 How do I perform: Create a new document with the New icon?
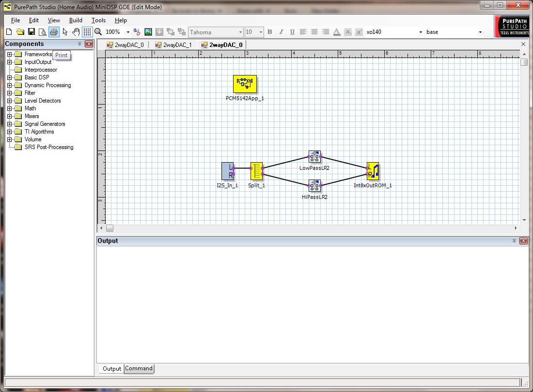9,32
